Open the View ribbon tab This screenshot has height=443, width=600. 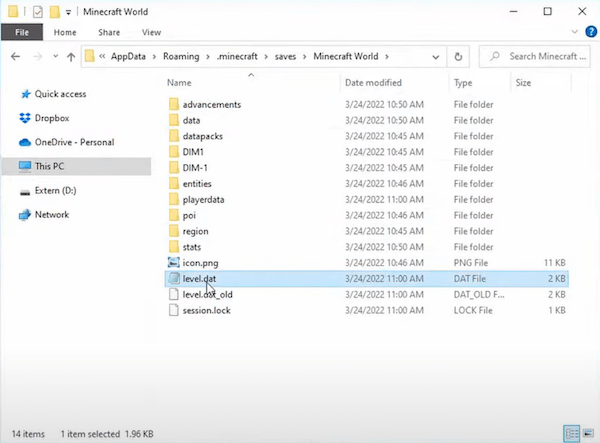coord(151,33)
